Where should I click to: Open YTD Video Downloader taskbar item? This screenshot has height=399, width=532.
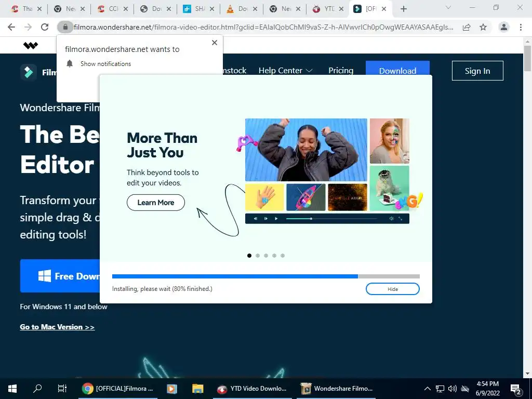(x=252, y=389)
